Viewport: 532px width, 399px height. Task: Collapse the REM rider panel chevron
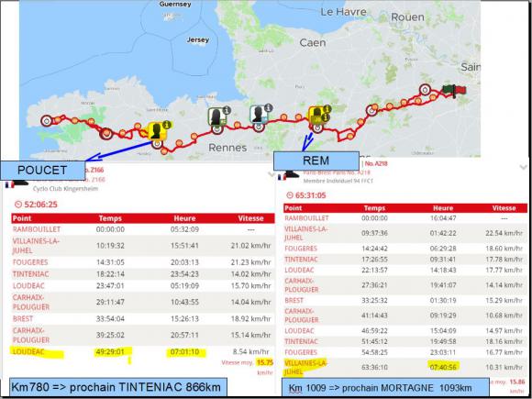click(x=523, y=167)
